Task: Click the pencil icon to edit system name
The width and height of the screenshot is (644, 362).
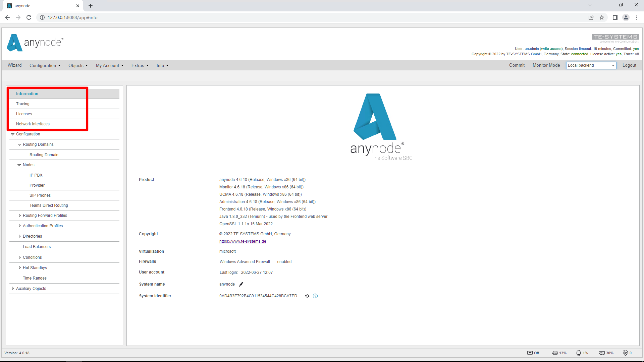Action: point(241,284)
